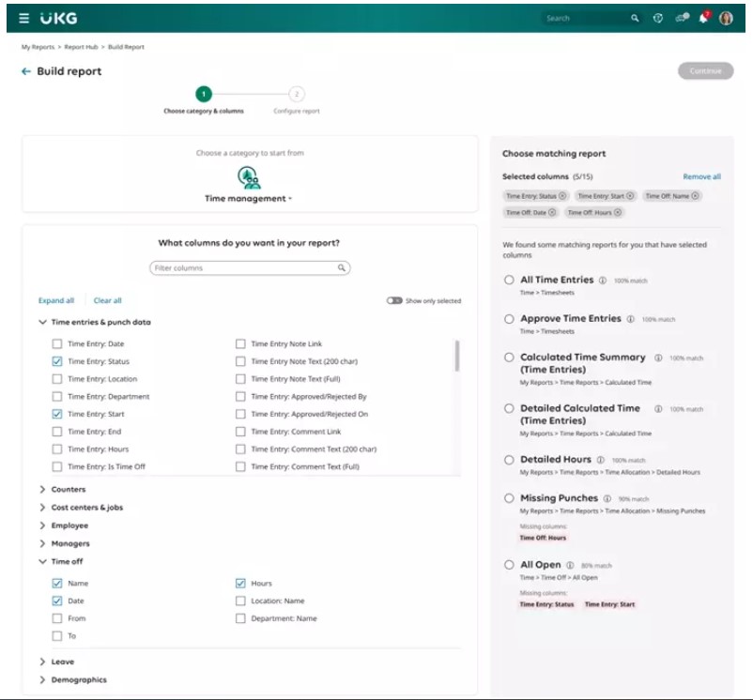The image size is (753, 700).
Task: Open the user profile avatar
Action: coord(726,18)
